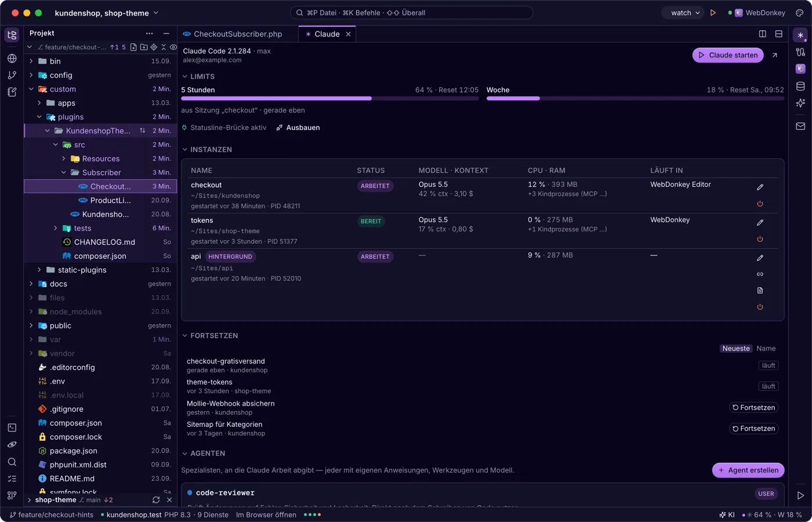Sort resume sessions by Neueste
Viewport: 812px width, 522px height.
click(736, 349)
